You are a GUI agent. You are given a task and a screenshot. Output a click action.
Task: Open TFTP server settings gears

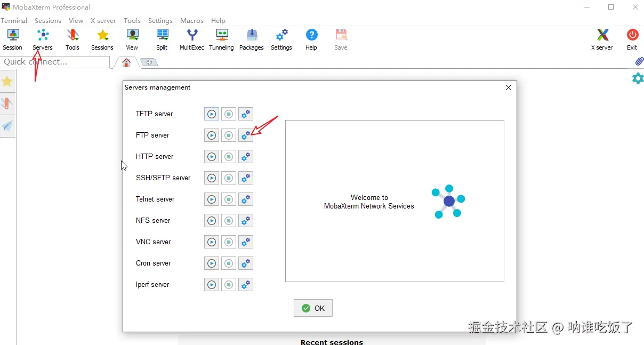[246, 114]
